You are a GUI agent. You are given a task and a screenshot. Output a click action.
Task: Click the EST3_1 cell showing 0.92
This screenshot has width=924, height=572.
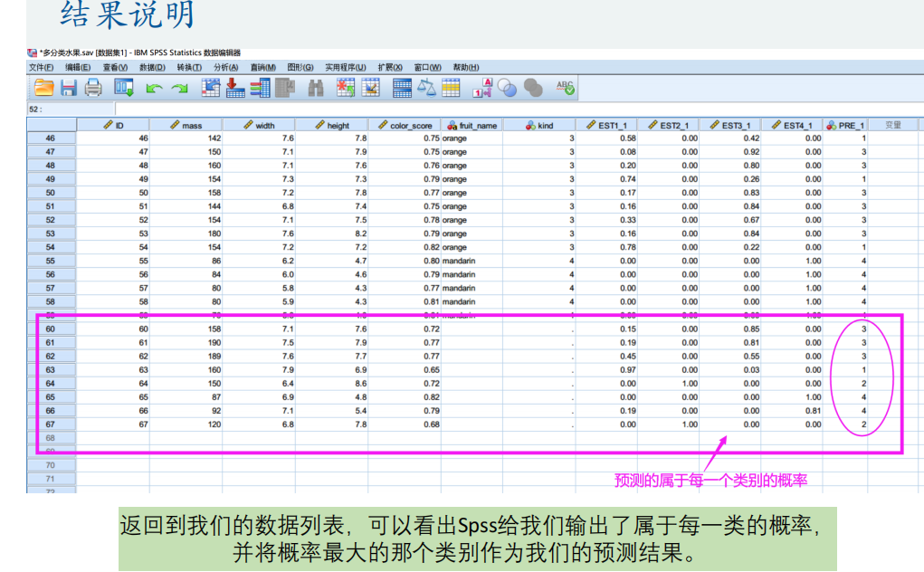pyautogui.click(x=730, y=152)
